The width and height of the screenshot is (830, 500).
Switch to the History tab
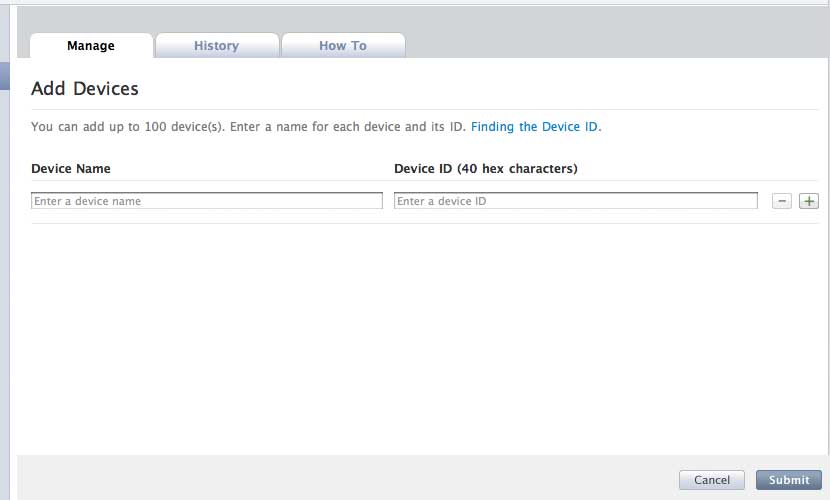point(216,46)
